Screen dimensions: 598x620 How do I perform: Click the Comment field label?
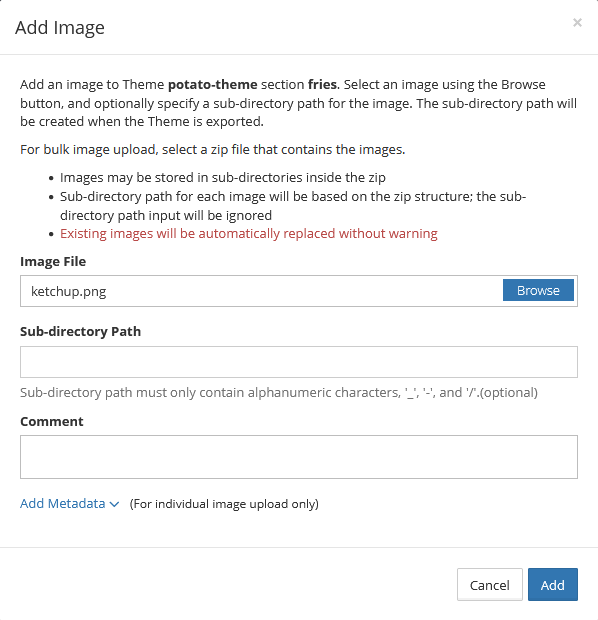click(52, 422)
